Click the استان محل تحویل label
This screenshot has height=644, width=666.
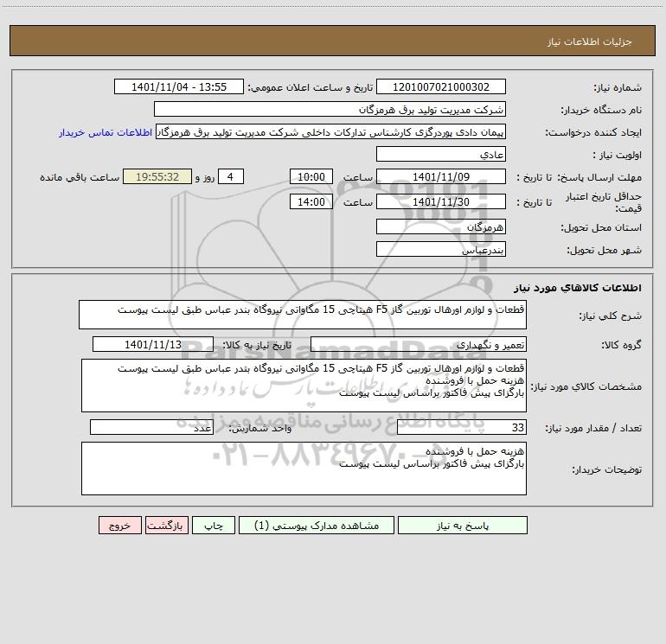point(601,227)
